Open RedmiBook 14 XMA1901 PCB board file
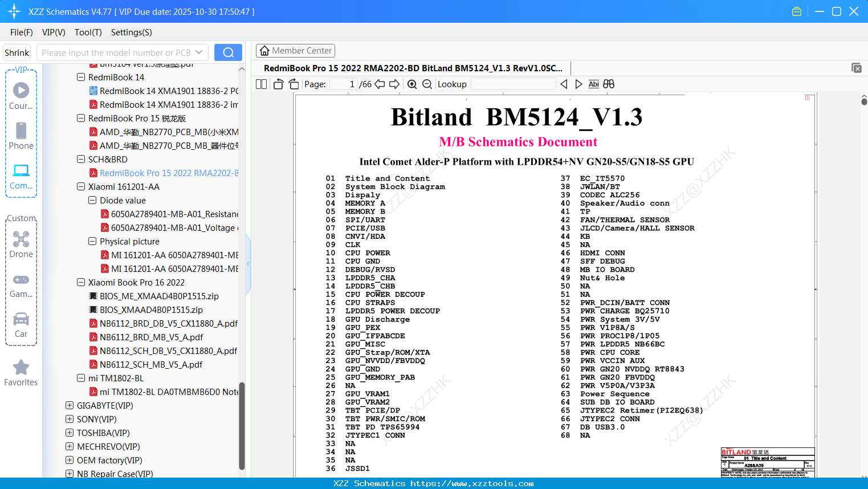868x489 pixels. click(x=164, y=91)
